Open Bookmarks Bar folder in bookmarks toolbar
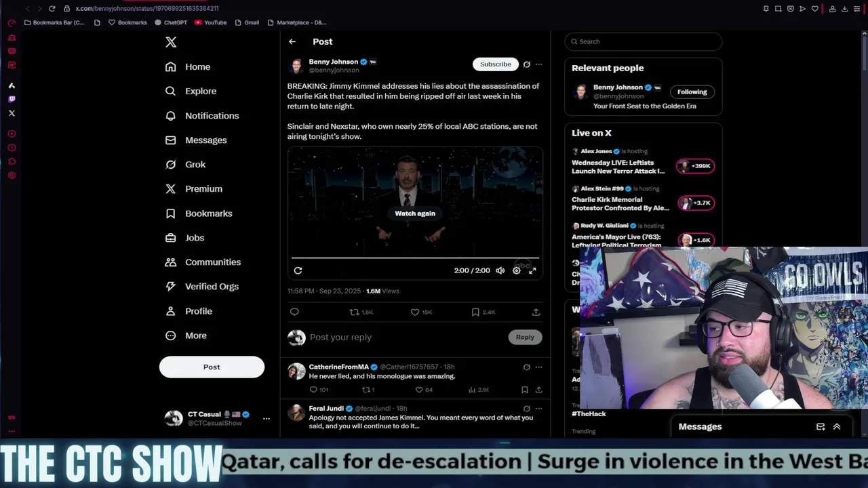This screenshot has height=488, width=868. 54,22
